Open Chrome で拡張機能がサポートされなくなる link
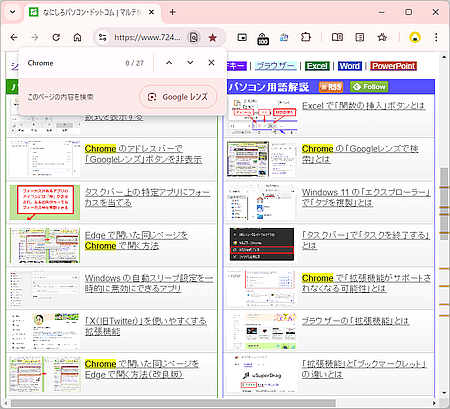Image resolution: width=450 pixels, height=409 pixels. (x=366, y=283)
